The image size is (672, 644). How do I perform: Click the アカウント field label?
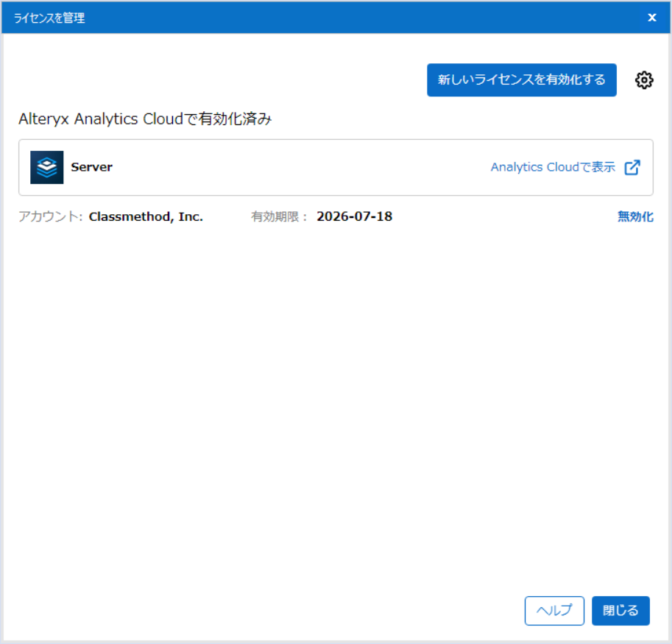click(x=50, y=216)
